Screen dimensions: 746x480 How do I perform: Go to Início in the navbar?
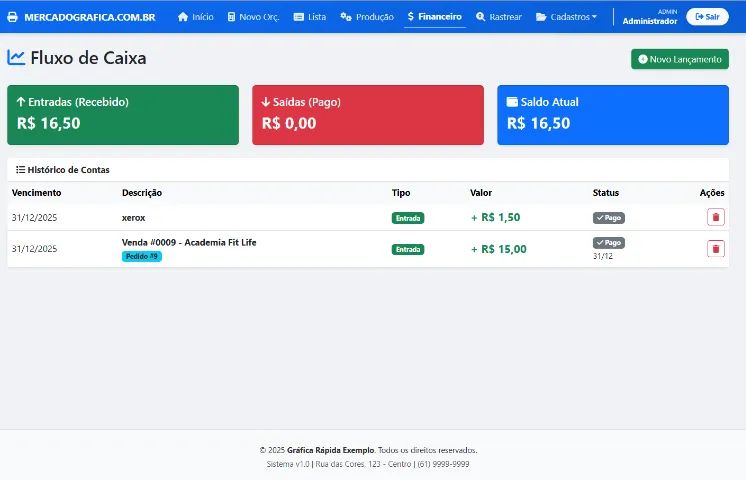tap(195, 17)
